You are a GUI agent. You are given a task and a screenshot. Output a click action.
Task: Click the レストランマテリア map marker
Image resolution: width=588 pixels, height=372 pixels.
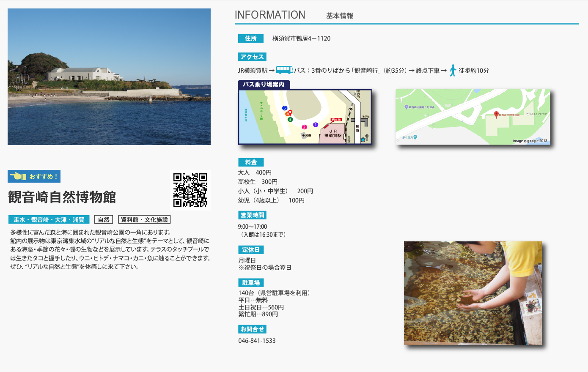pyautogui.click(x=528, y=114)
